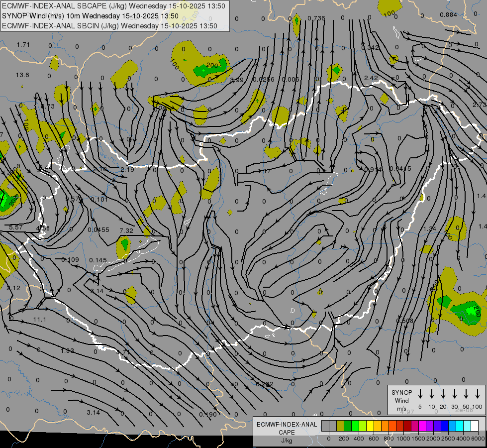The width and height of the screenshot is (487, 448).
Task: Pick the white 6000 J/kg color swatch
Action: pos(475,426)
